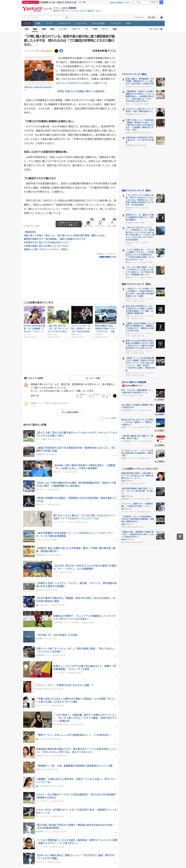
Task: Click the keyword search magnifier icon
Action: [66, 18]
